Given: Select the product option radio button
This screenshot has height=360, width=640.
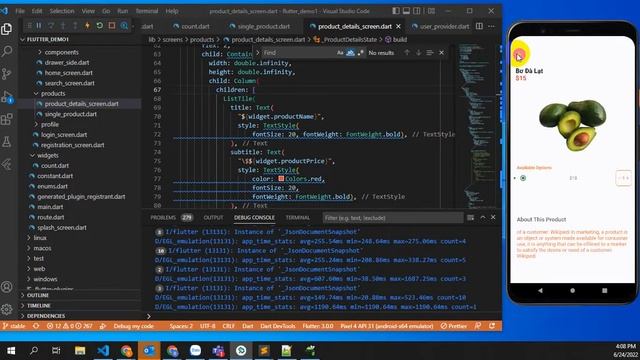Looking at the screenshot, I should pyautogui.click(x=523, y=178).
